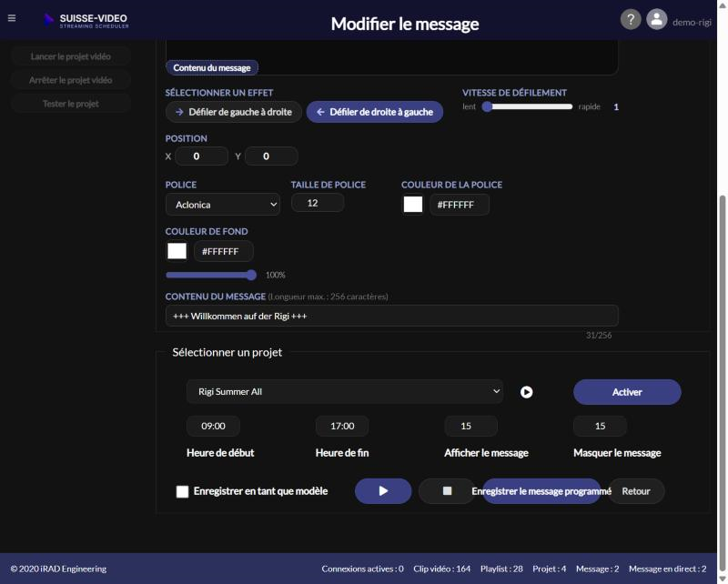
Task: Click the Y position field
Action: (271, 156)
